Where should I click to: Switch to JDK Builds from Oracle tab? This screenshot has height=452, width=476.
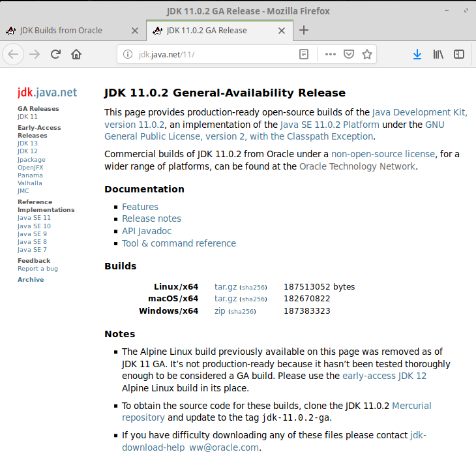click(x=73, y=31)
